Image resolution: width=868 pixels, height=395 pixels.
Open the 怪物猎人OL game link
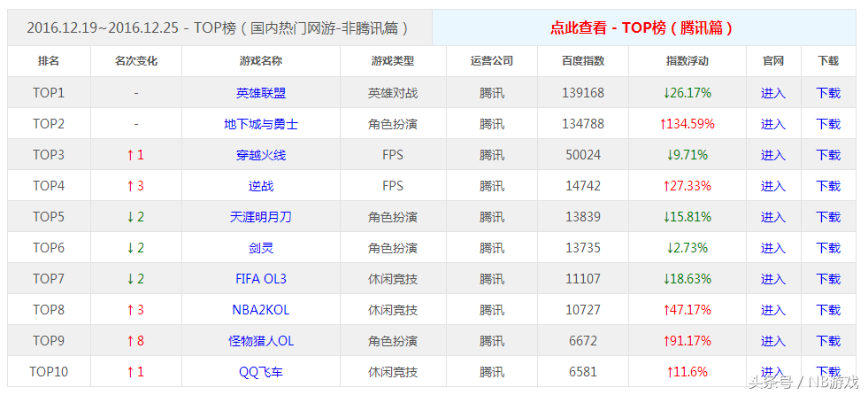[x=261, y=341]
